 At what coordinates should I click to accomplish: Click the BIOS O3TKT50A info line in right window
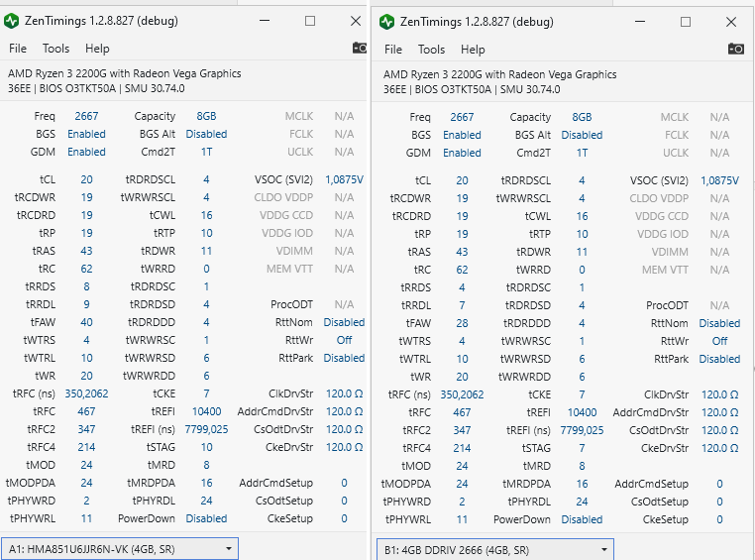point(472,89)
